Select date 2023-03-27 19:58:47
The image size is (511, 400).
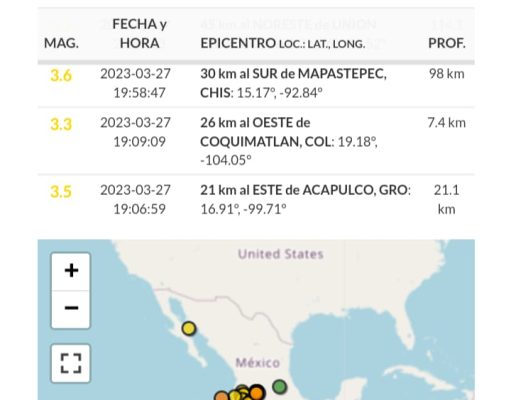pos(136,83)
